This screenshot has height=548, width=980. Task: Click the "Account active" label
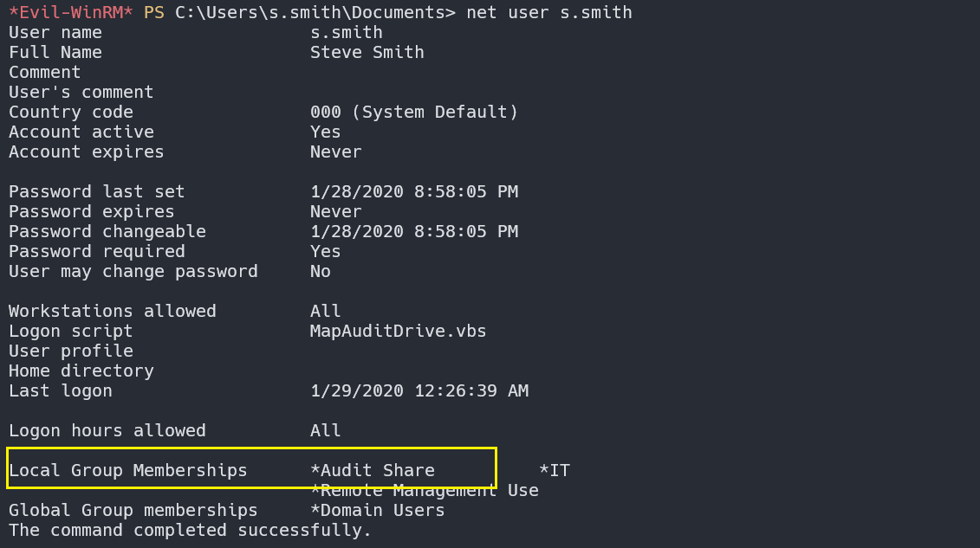click(x=81, y=132)
